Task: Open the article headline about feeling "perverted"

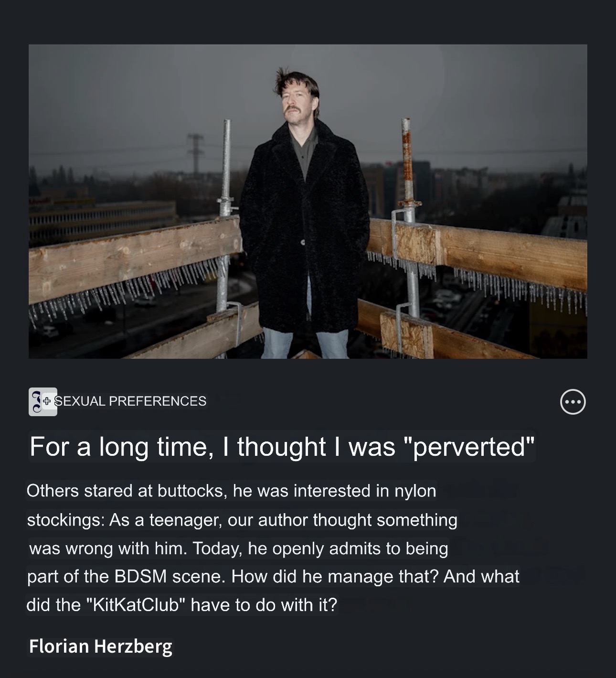Action: pyautogui.click(x=282, y=446)
